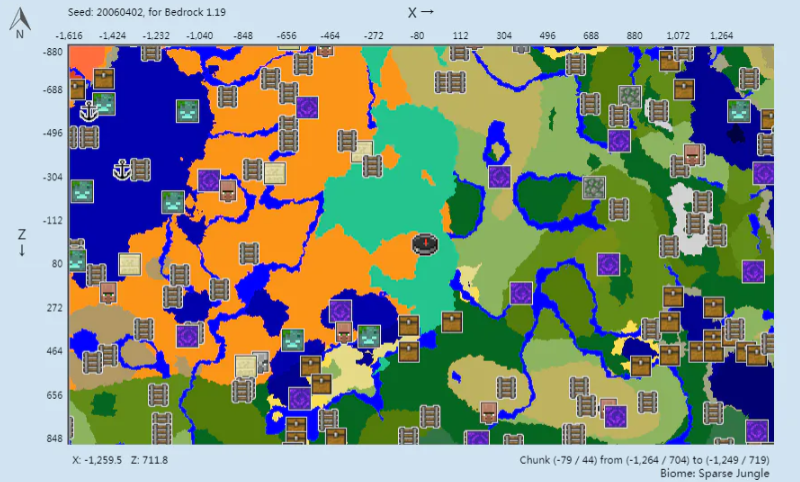Select shipwreck anchor beside the ocean mineshaft

click(x=122, y=170)
